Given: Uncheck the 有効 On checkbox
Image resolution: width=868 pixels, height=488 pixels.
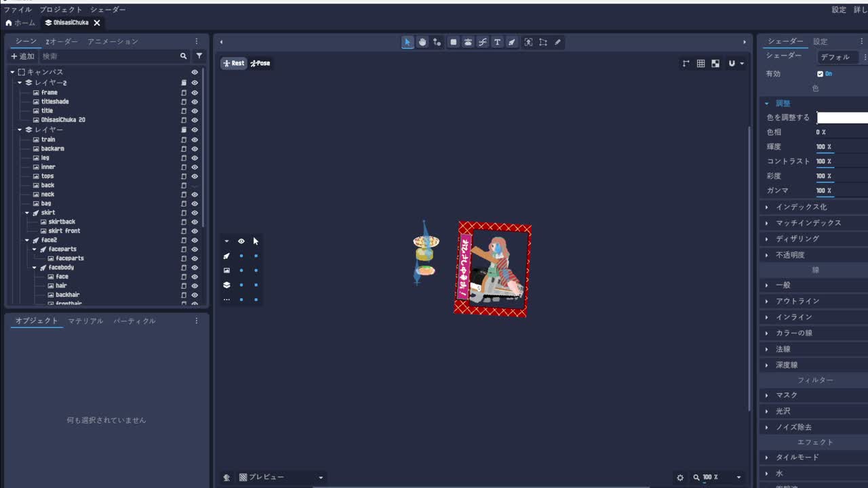Looking at the screenshot, I should tap(820, 74).
